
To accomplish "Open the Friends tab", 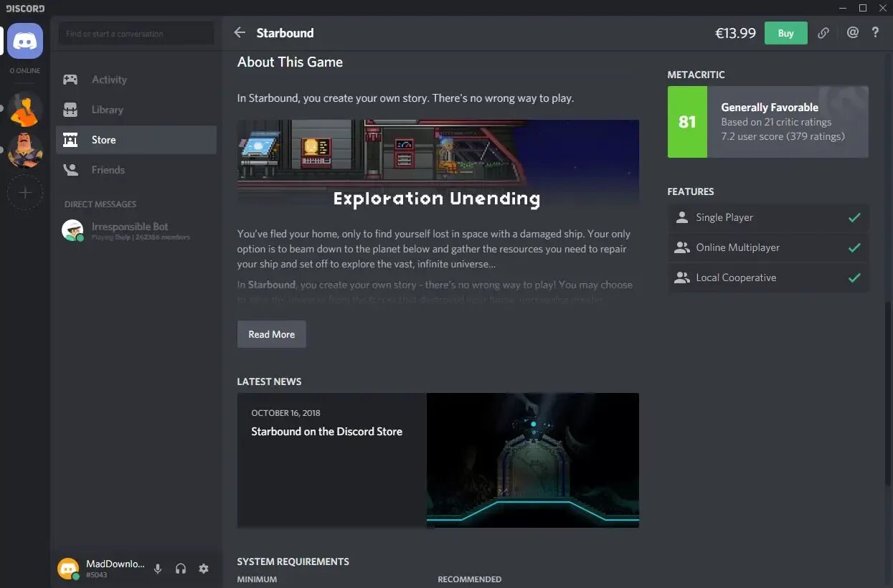I will point(136,170).
